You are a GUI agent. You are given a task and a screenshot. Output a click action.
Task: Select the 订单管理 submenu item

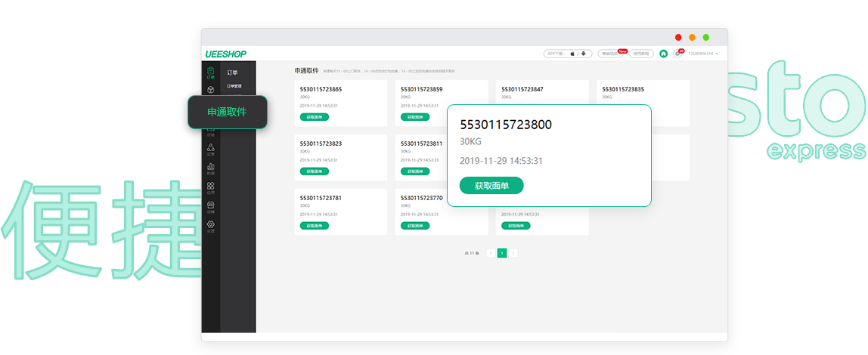(234, 86)
